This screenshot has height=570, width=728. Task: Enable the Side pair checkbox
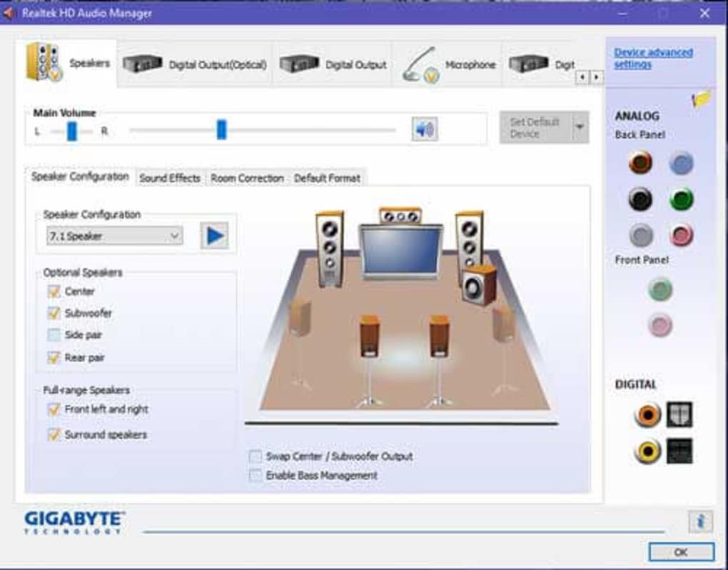(x=54, y=335)
